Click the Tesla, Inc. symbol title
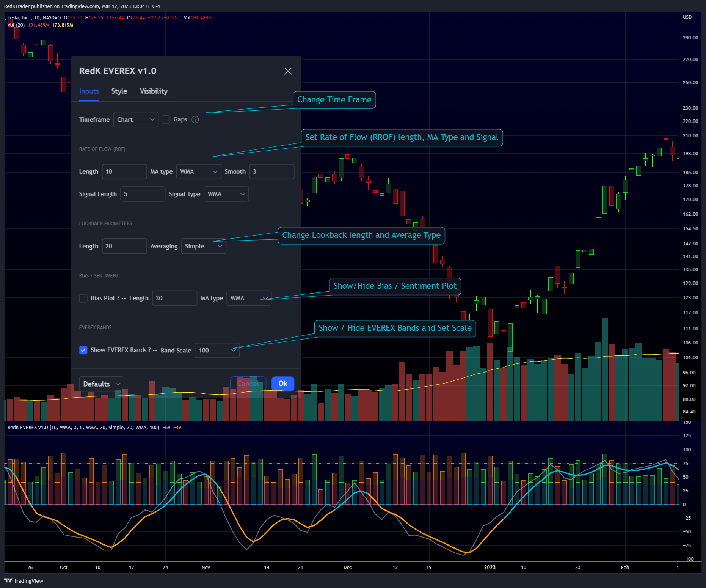 [20, 18]
